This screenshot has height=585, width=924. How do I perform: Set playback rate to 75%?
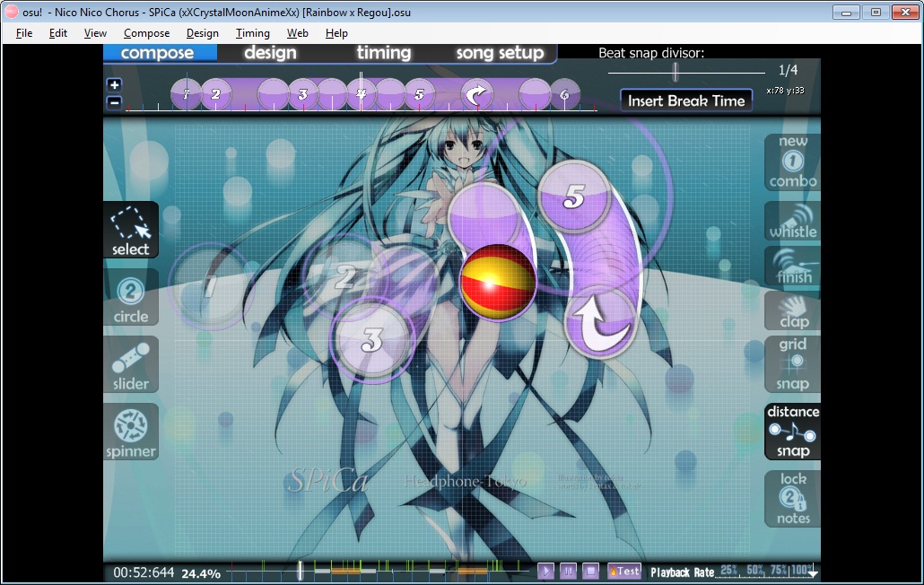pyautogui.click(x=779, y=570)
